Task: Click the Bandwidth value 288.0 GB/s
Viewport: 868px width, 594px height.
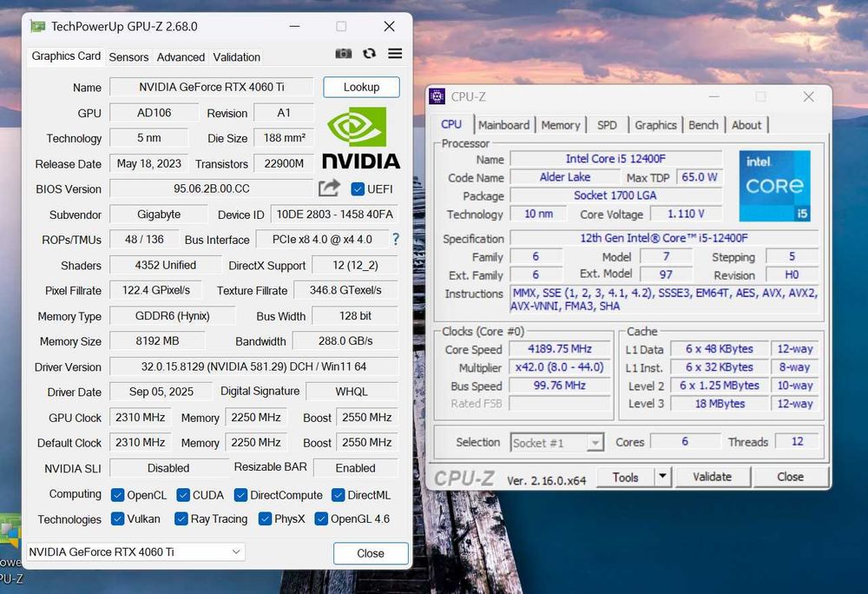Action: (345, 341)
